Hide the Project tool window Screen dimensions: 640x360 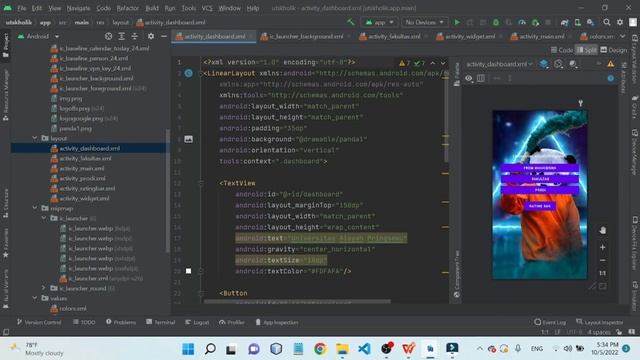[x=164, y=36]
